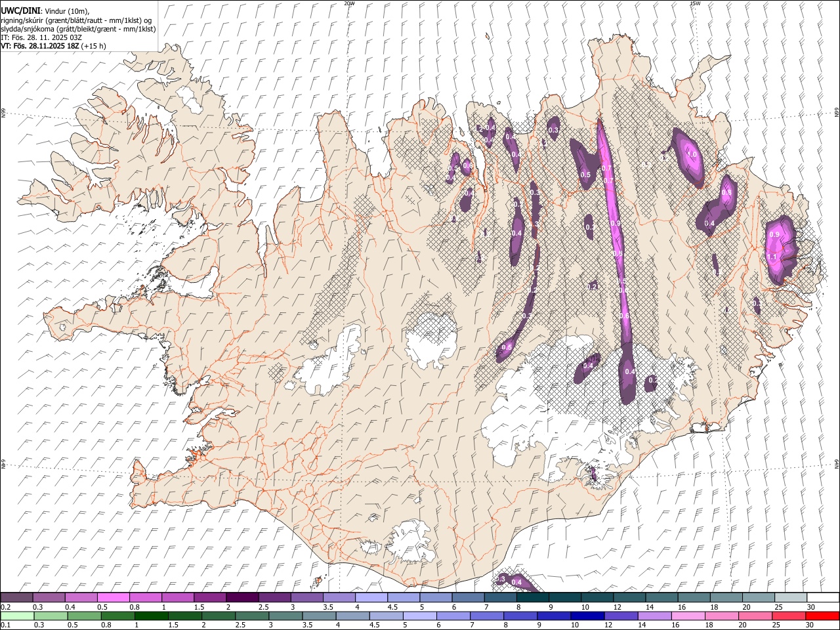
Task: Click the 15W longitude label
Action: [x=695, y=3]
